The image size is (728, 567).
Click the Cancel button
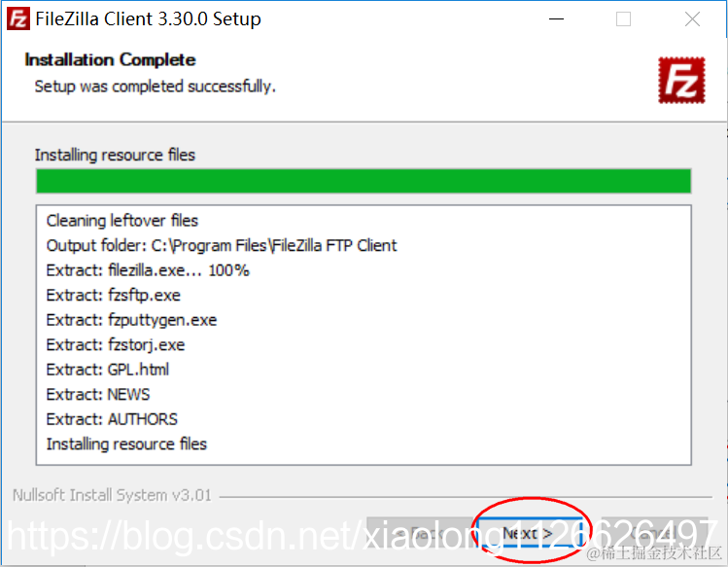(x=655, y=533)
